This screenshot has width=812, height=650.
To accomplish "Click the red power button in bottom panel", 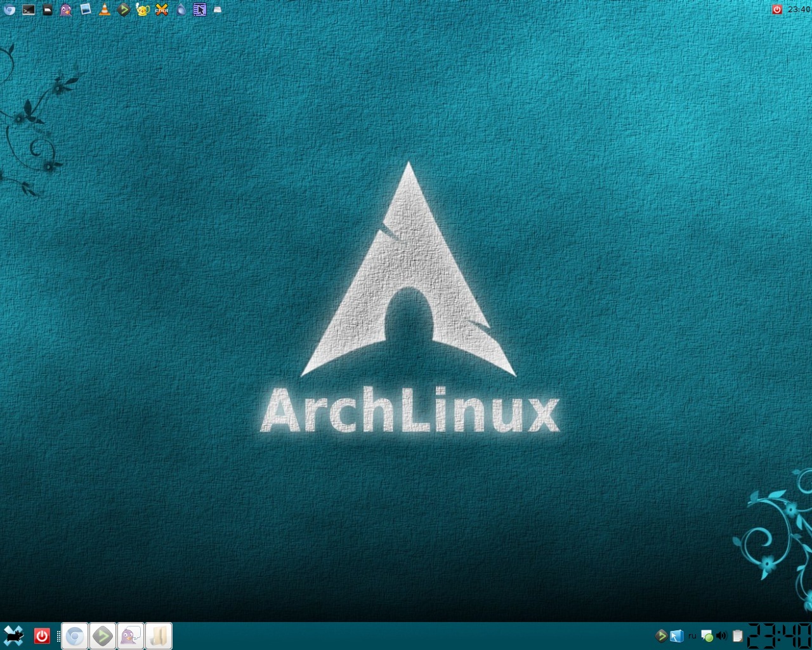I will (42, 635).
